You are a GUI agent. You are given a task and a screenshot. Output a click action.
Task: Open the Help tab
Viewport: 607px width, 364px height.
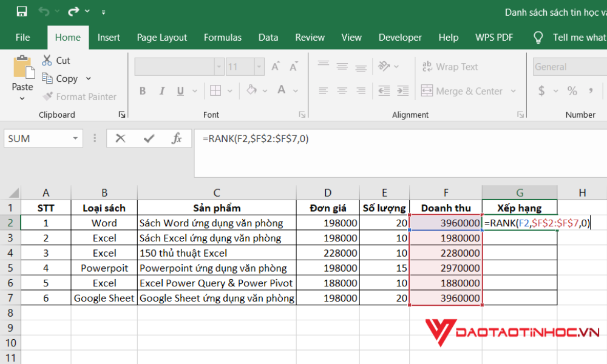[449, 38]
